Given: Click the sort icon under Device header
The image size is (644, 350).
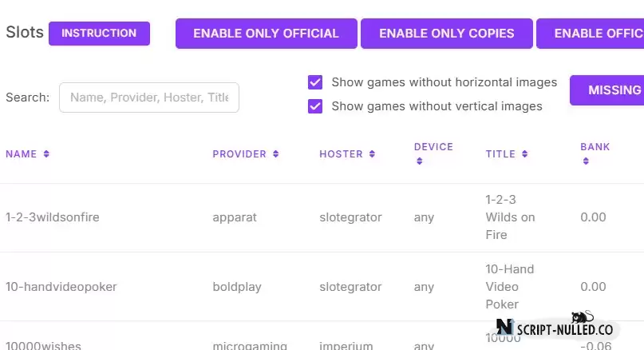Looking at the screenshot, I should pyautogui.click(x=419, y=161).
